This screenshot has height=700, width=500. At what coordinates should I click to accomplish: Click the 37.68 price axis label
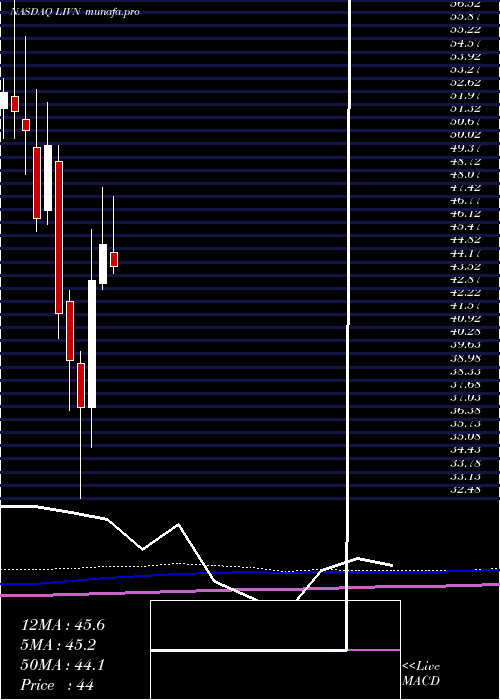click(466, 384)
